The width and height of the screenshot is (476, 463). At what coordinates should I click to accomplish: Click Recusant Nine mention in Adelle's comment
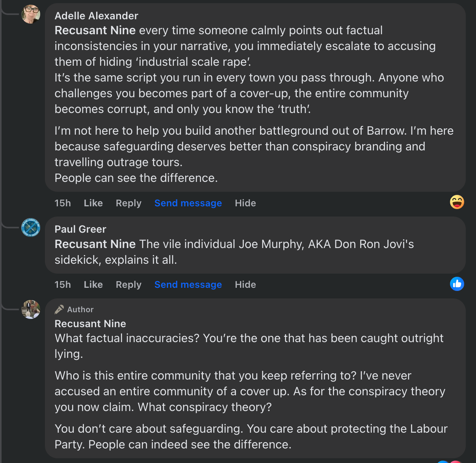coord(95,30)
